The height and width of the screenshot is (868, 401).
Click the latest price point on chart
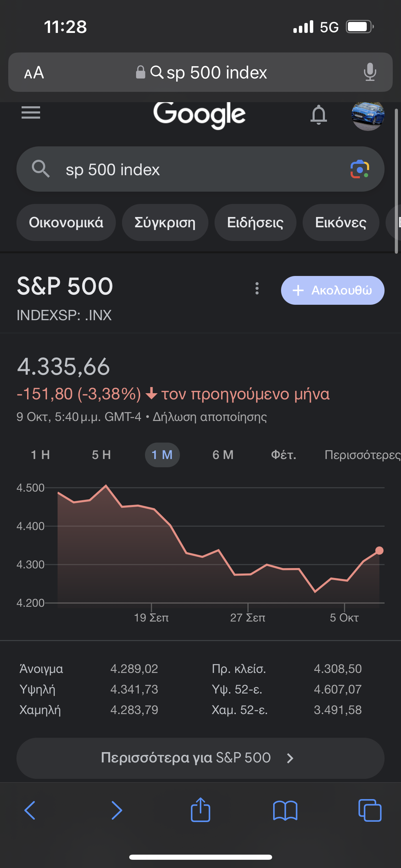[x=379, y=551]
